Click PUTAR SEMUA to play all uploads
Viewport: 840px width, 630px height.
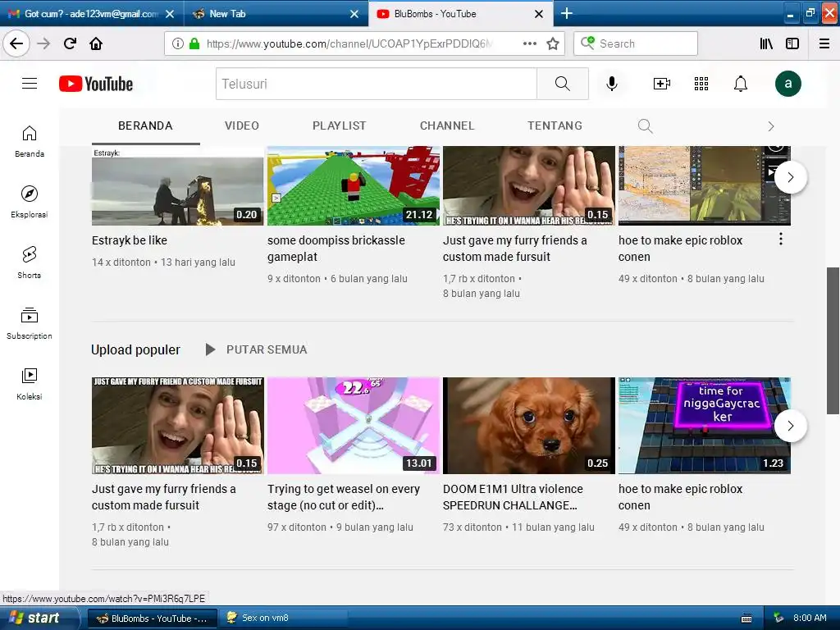coord(256,349)
